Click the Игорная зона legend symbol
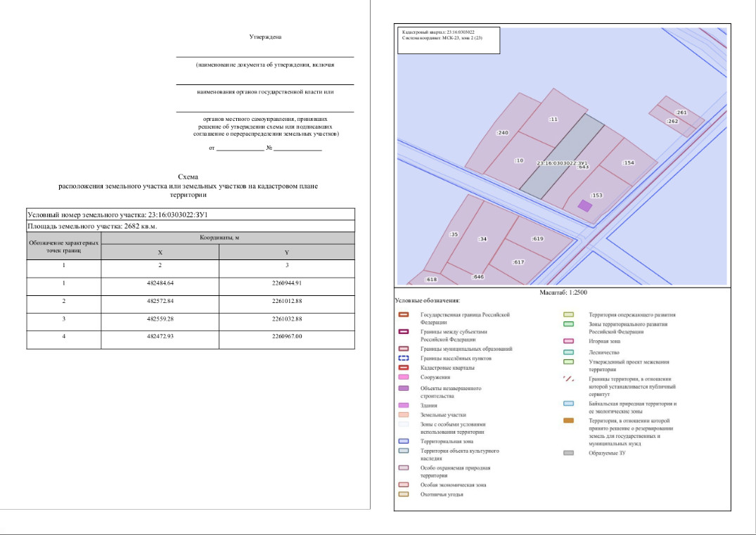This screenshot has width=756, height=535. click(569, 341)
